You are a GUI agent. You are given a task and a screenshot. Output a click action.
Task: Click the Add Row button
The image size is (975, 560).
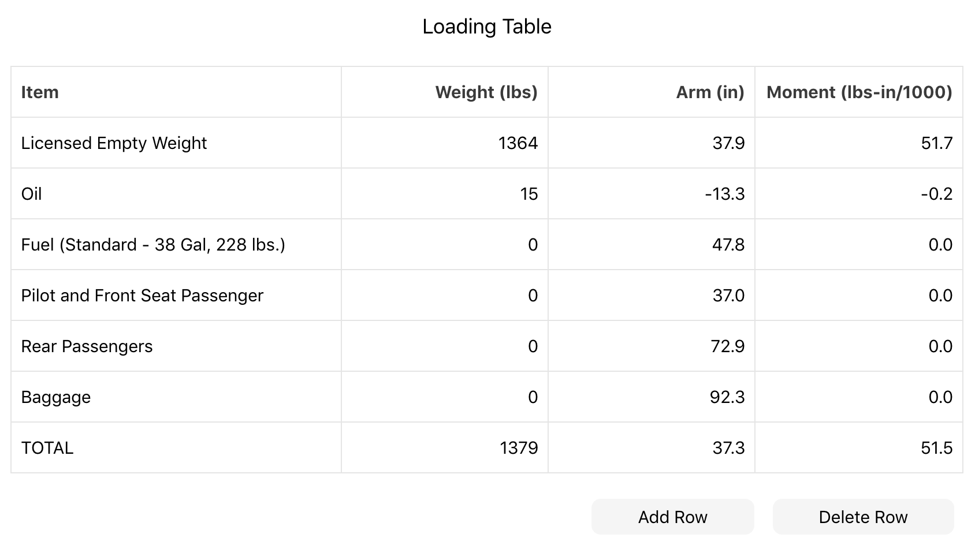pos(672,517)
